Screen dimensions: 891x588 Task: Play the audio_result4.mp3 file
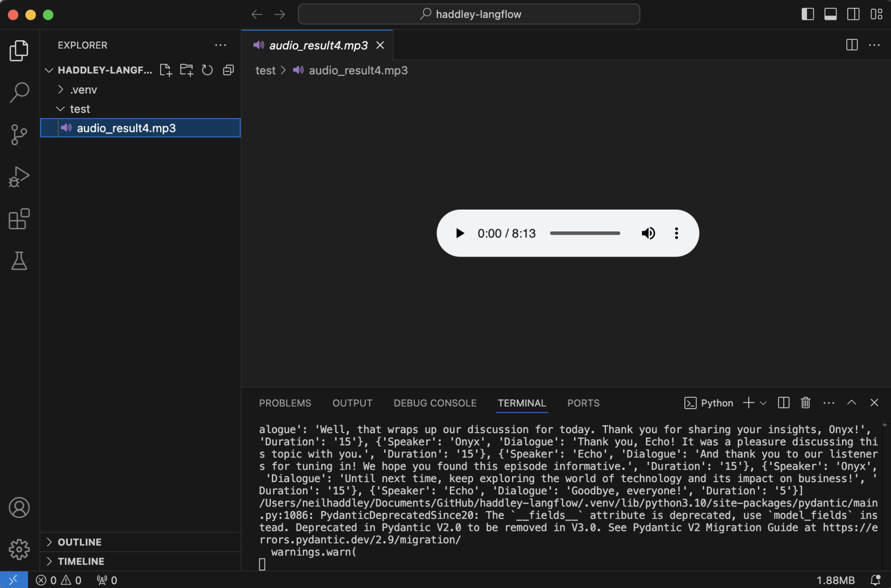460,233
